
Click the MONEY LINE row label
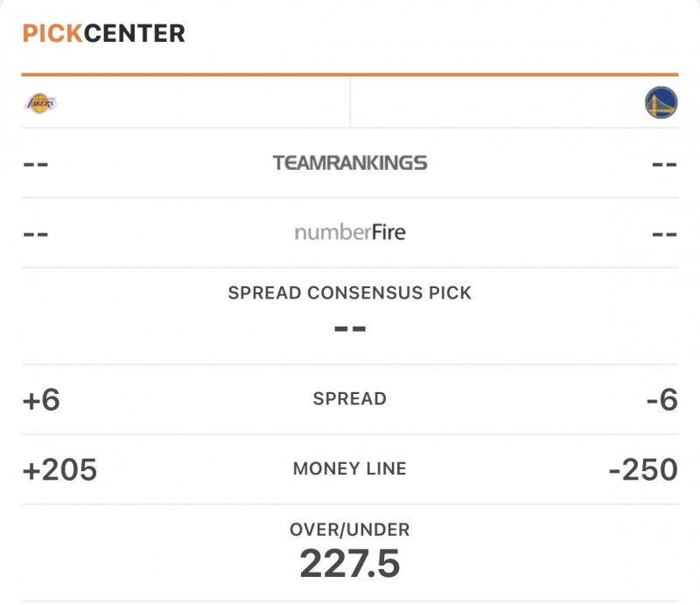[350, 469]
